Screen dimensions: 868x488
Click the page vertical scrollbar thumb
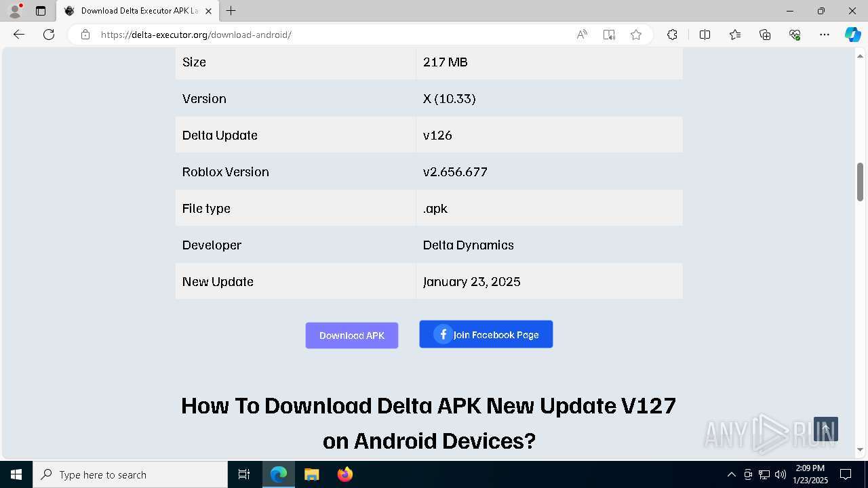click(861, 182)
